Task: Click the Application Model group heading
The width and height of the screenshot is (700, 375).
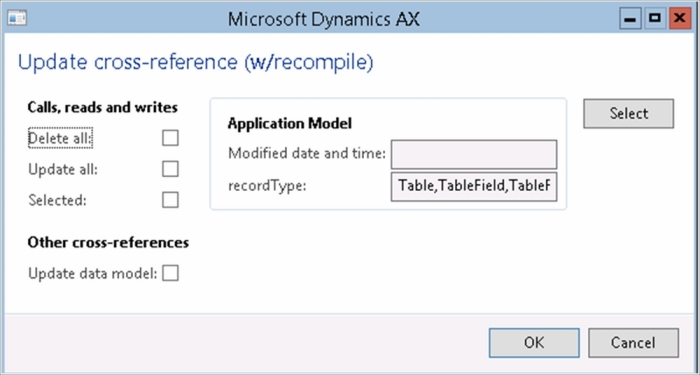Action: [x=290, y=124]
